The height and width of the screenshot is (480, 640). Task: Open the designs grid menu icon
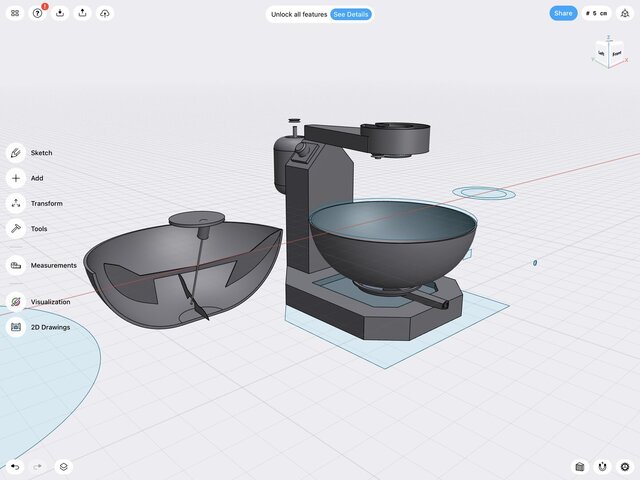(15, 13)
